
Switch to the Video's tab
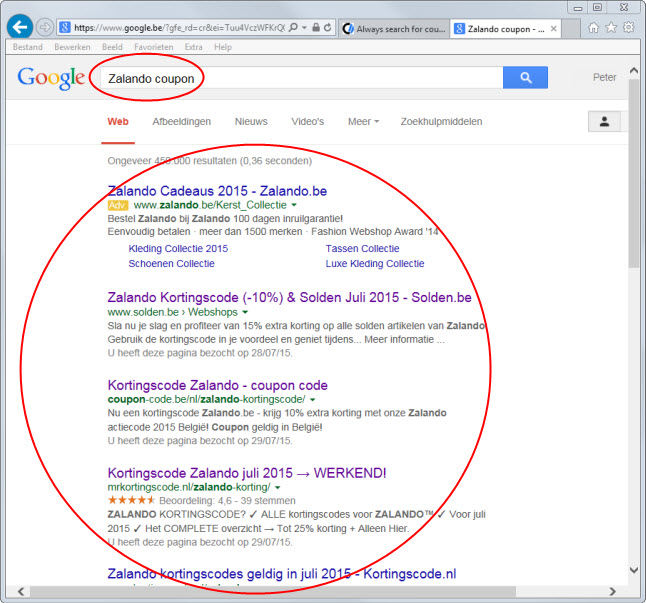point(307,122)
